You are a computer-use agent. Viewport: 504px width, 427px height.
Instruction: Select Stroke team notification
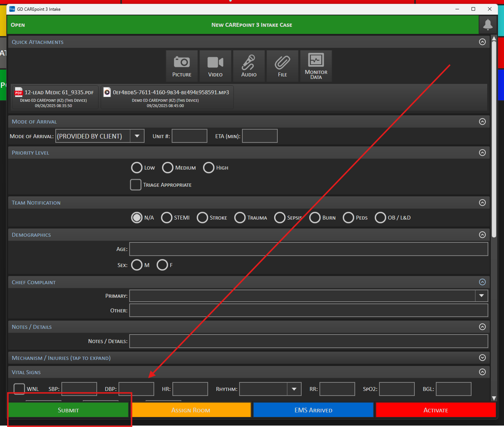[x=202, y=217]
